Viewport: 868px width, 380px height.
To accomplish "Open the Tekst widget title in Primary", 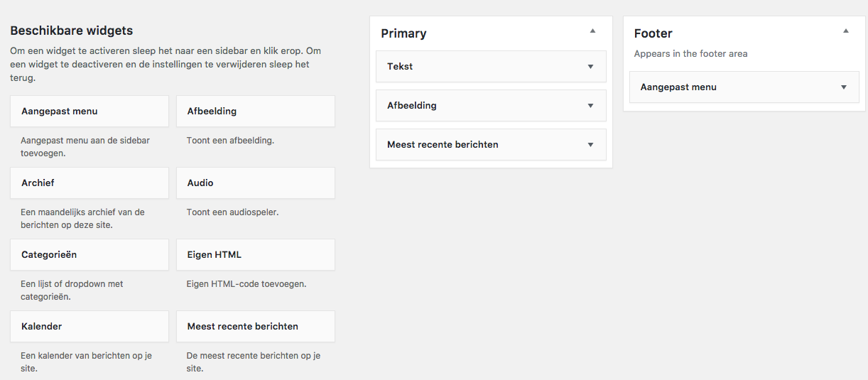I will [400, 67].
